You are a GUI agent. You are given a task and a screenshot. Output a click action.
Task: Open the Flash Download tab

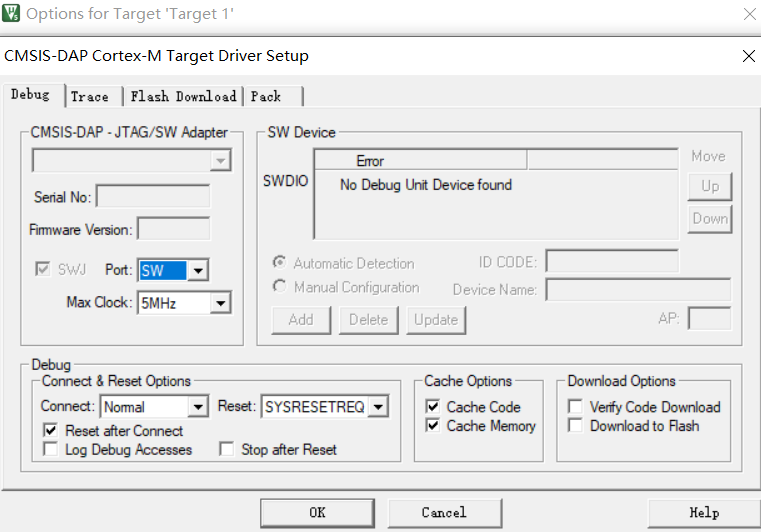pyautogui.click(x=183, y=96)
